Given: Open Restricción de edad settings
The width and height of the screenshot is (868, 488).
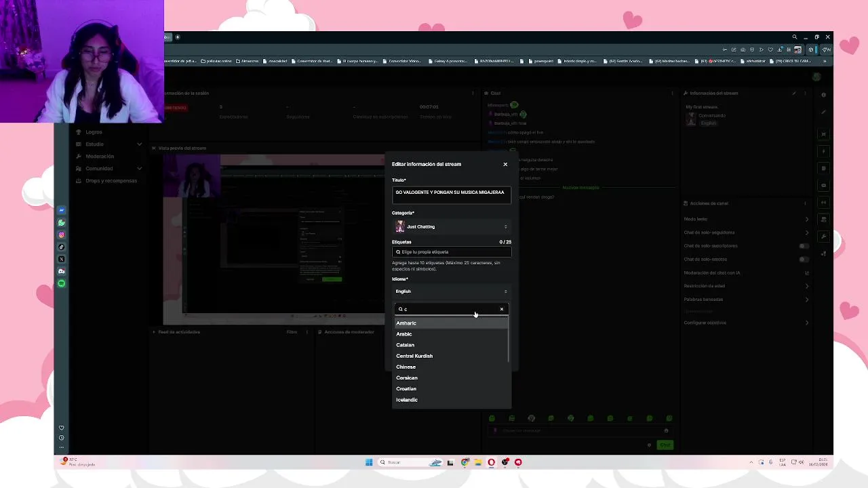Looking at the screenshot, I should click(x=746, y=286).
